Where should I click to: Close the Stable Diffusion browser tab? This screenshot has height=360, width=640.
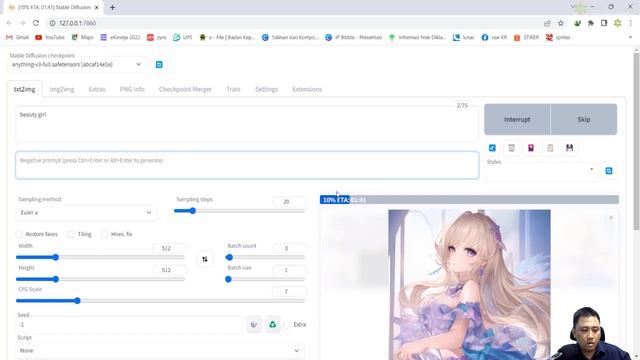click(x=97, y=7)
